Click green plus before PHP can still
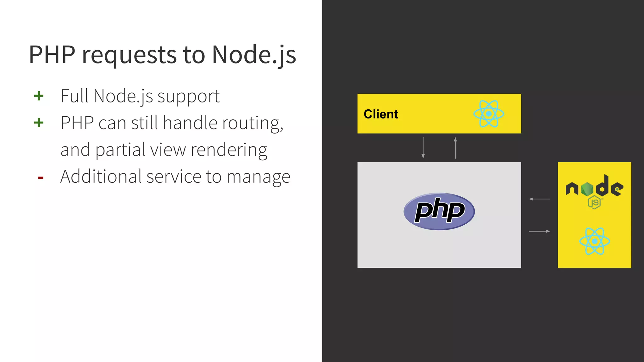Screen dimensions: 644x362 pyautogui.click(x=39, y=123)
